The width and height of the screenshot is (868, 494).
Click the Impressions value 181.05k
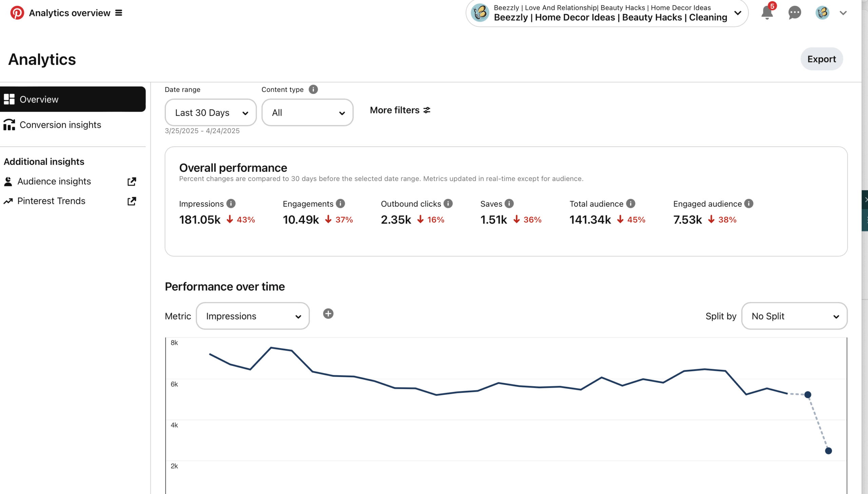coord(200,220)
